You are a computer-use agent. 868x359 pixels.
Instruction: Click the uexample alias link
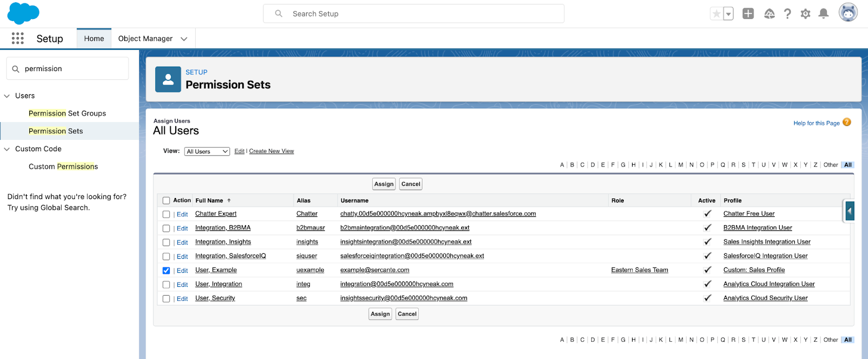(x=310, y=270)
